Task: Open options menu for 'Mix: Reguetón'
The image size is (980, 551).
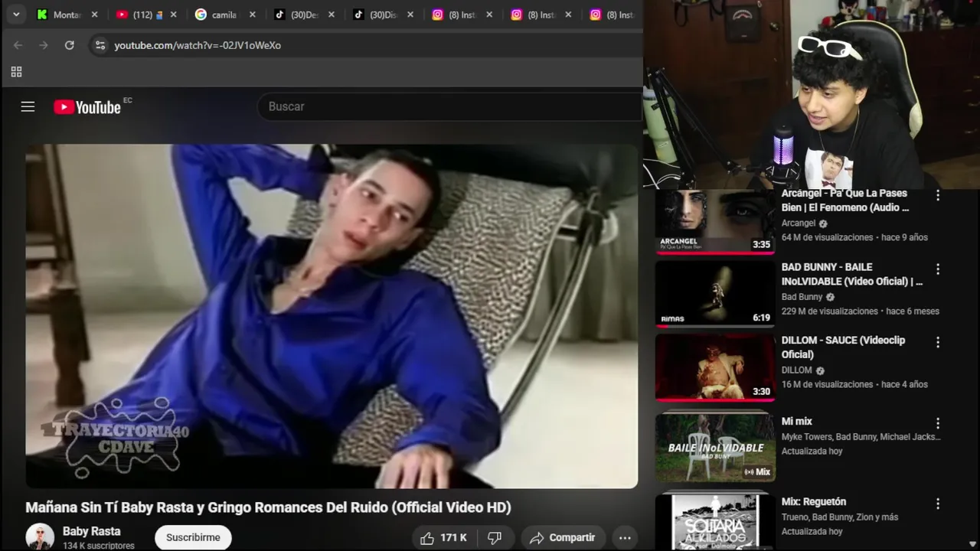Action: pyautogui.click(x=938, y=504)
